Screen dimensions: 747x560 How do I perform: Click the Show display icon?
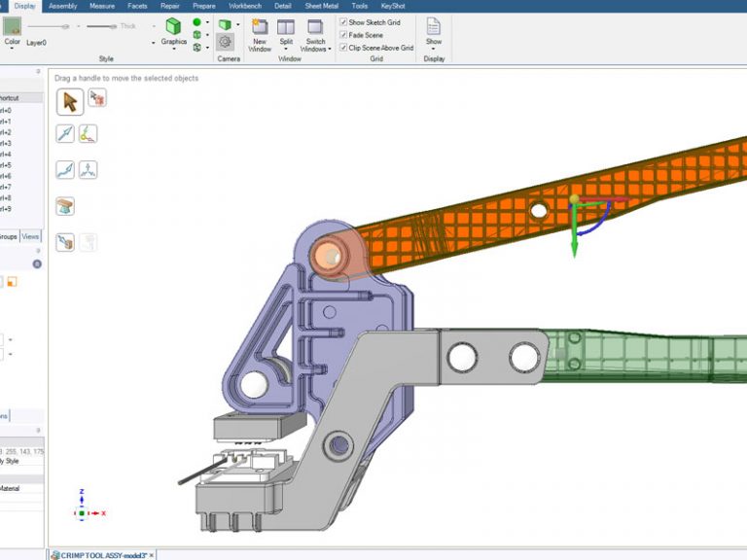coord(434,26)
